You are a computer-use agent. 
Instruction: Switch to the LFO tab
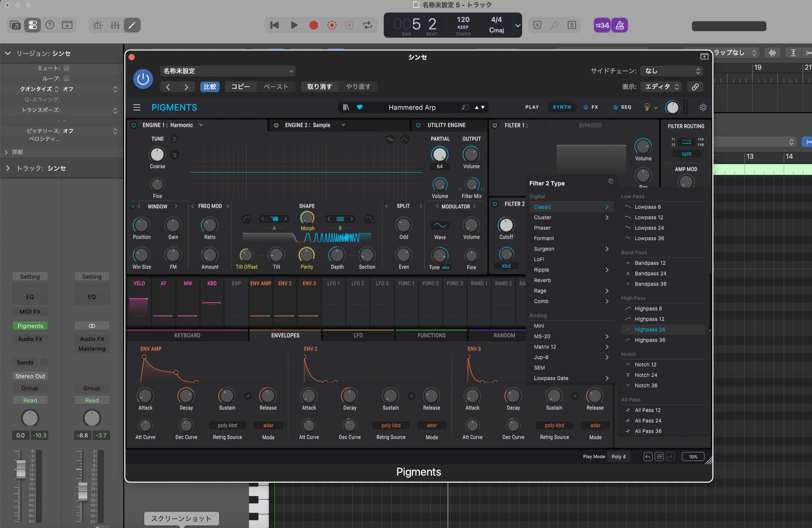point(358,335)
